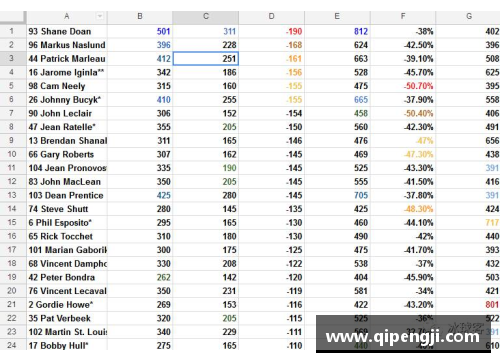This screenshot has height=362, width=500.
Task: Select column C header
Action: (206, 17)
